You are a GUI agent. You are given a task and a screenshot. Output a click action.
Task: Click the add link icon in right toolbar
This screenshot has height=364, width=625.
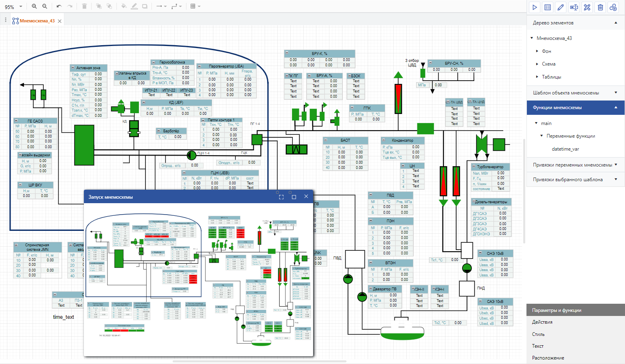[613, 7]
